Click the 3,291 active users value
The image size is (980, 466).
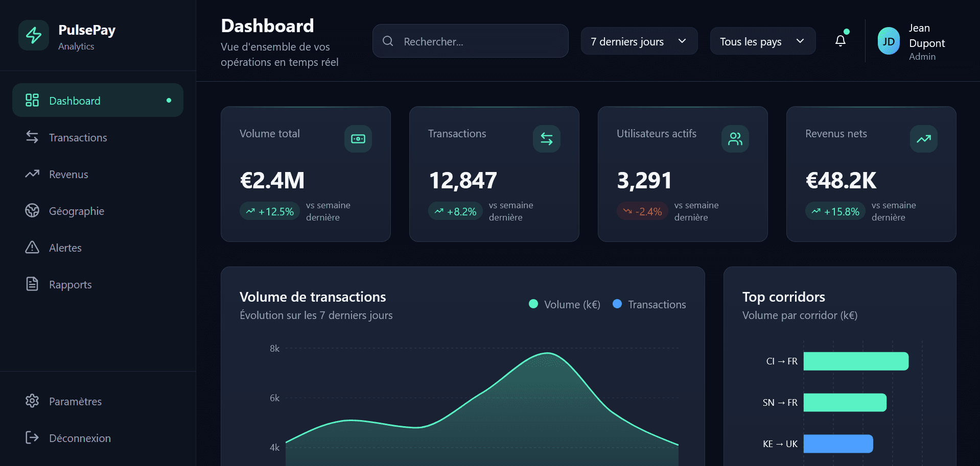pos(644,180)
